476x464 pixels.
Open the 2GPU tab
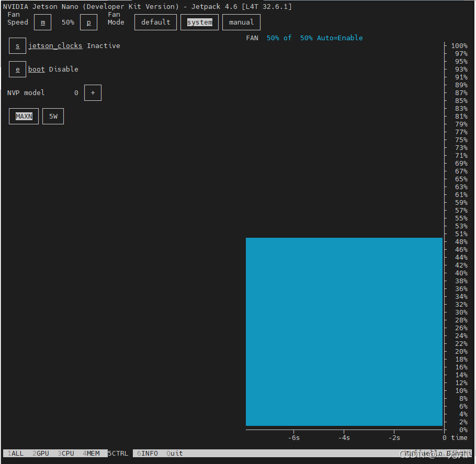point(41,454)
